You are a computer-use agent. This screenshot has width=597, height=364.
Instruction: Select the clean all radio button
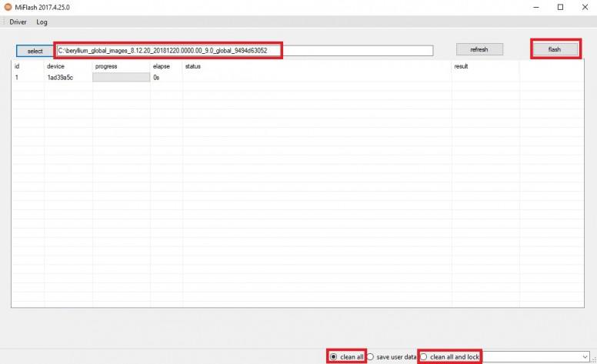point(334,357)
